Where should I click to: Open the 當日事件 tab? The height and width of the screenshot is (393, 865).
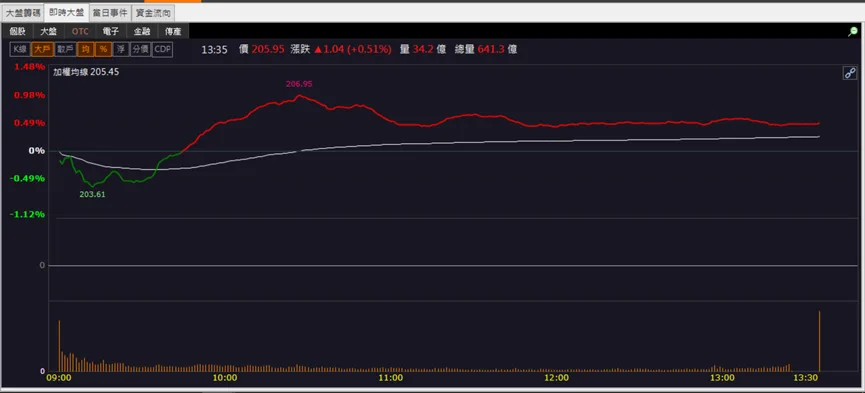coord(110,12)
